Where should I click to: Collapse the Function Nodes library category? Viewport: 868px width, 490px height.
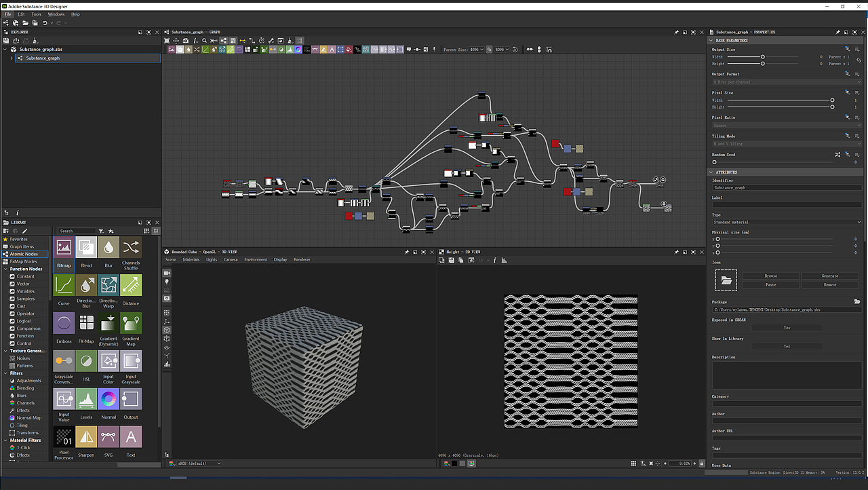click(5, 269)
